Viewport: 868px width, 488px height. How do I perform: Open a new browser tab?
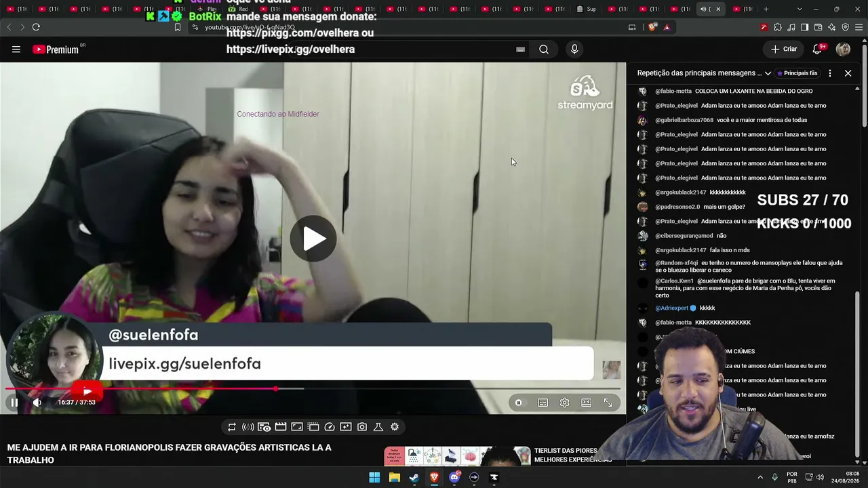tap(766, 9)
